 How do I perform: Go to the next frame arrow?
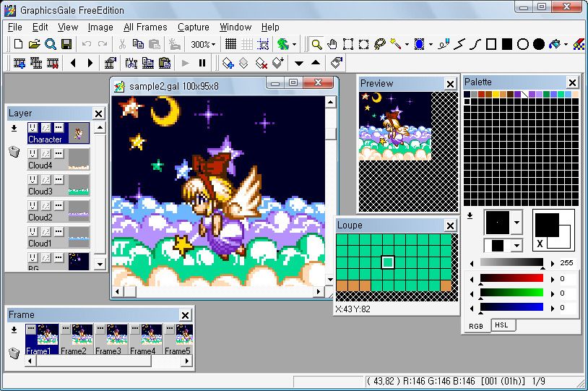(x=90, y=63)
